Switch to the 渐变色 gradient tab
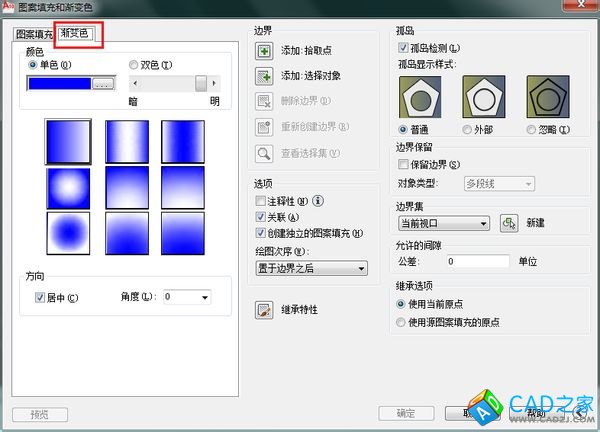 [74, 34]
